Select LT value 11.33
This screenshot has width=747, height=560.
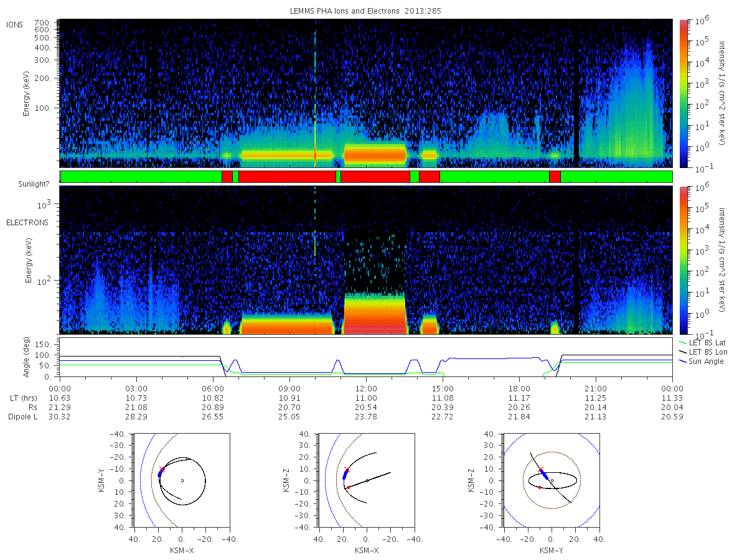point(672,397)
